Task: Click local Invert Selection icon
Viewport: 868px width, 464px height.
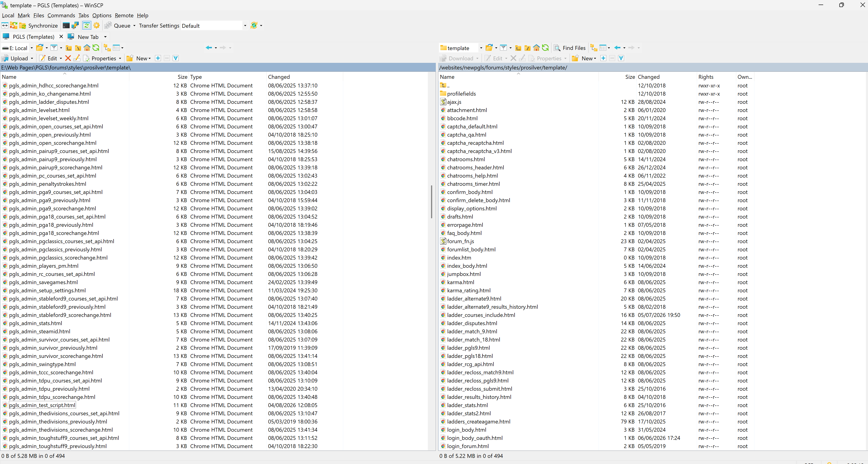Action: click(x=175, y=58)
